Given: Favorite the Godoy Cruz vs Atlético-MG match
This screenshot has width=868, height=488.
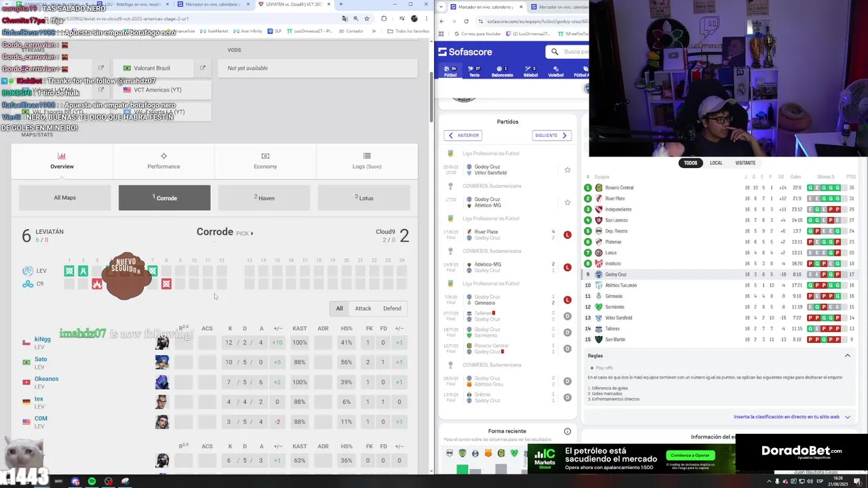Looking at the screenshot, I should (x=568, y=202).
